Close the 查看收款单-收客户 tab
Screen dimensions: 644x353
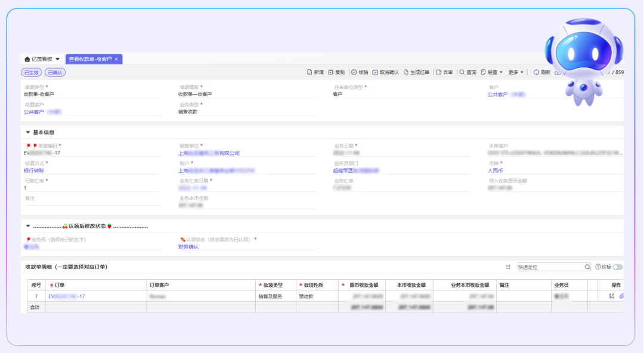click(x=116, y=59)
